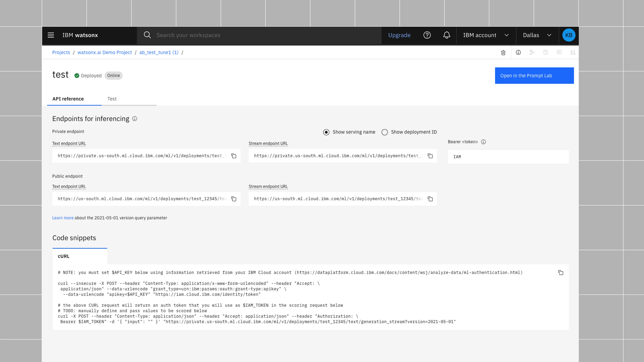Open notifications bell icon
644x362 pixels.
(446, 35)
